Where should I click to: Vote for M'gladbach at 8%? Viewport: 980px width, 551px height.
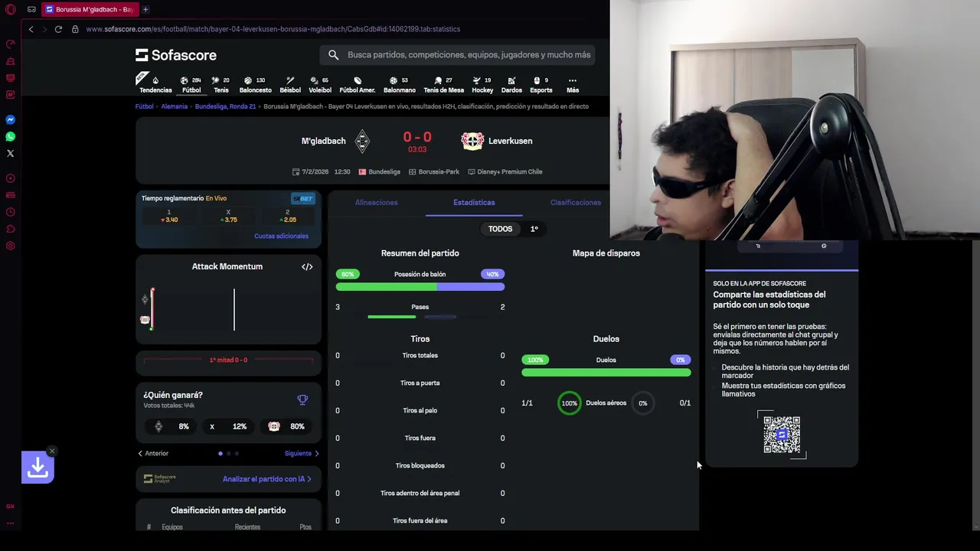[171, 426]
